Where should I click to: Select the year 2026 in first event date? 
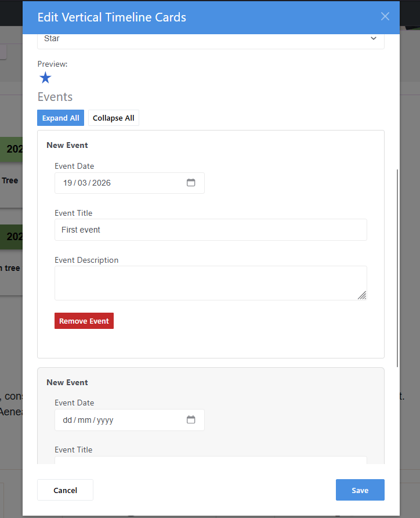(101, 183)
